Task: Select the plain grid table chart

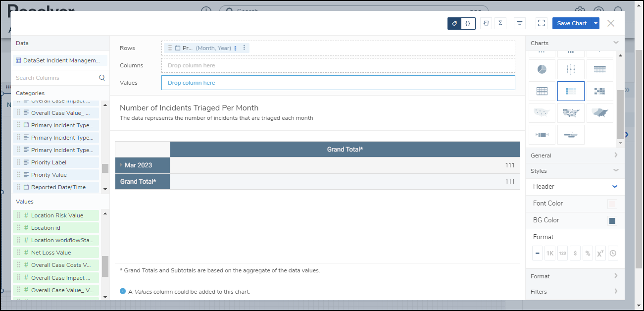Action: [542, 91]
